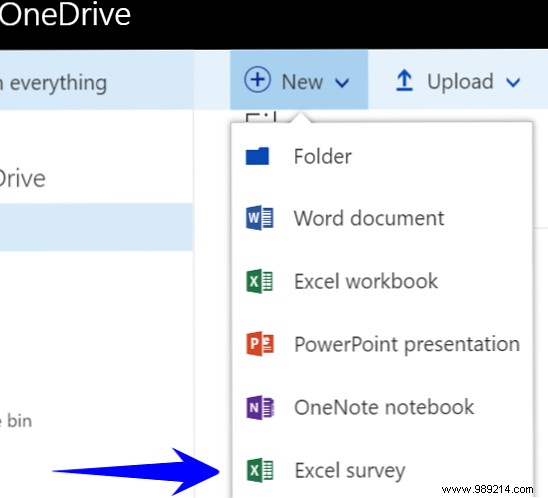Image resolution: width=548 pixels, height=498 pixels.
Task: Create a new Excel workbook
Action: click(x=382, y=281)
